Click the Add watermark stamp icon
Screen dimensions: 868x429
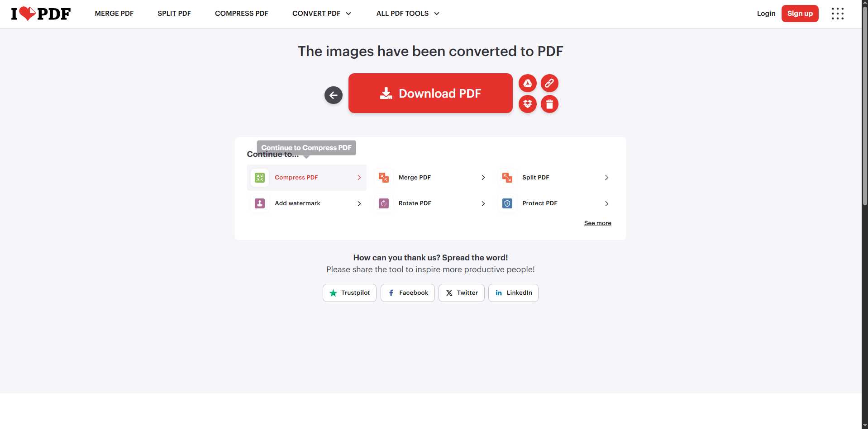click(x=260, y=203)
